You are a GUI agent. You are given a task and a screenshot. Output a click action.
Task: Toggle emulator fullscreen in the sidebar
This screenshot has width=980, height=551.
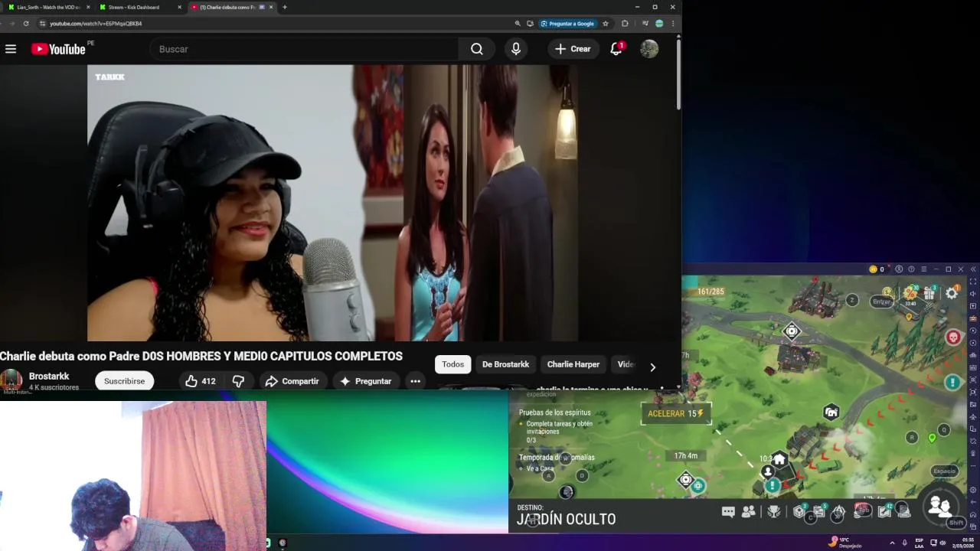click(973, 282)
